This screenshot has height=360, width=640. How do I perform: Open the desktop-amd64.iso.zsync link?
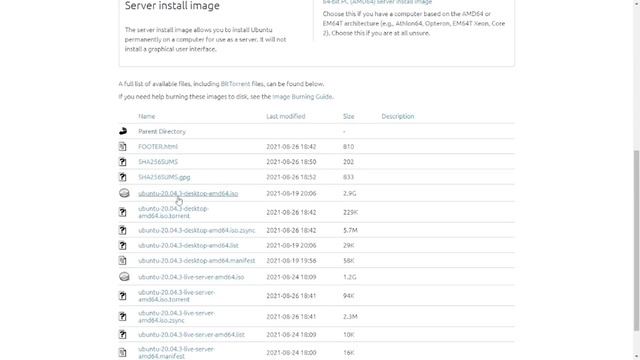[196, 230]
